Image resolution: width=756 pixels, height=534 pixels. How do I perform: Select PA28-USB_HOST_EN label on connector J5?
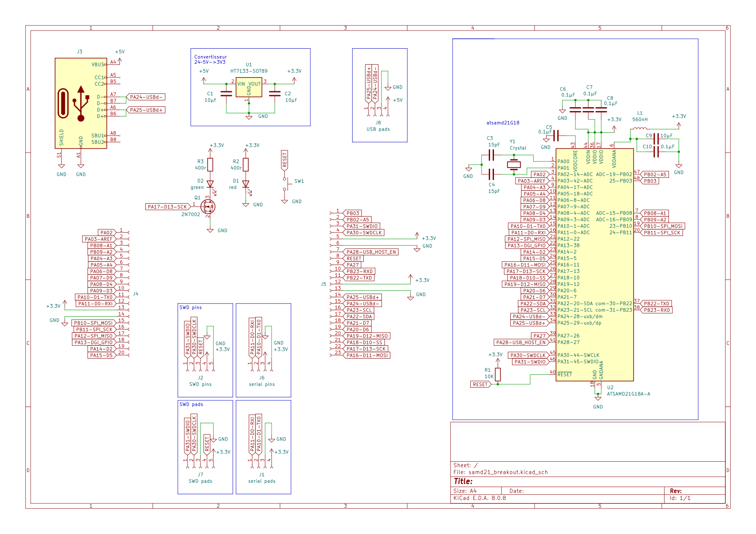[x=371, y=252]
